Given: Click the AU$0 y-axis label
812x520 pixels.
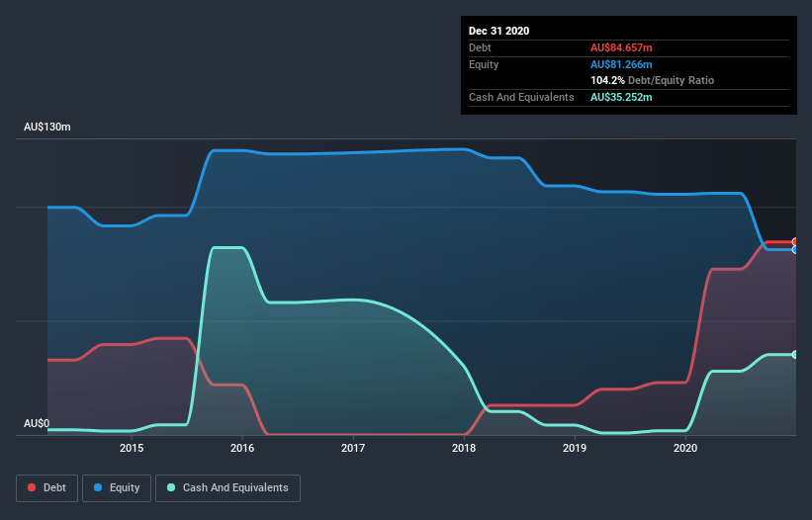Looking at the screenshot, I should coord(37,423).
